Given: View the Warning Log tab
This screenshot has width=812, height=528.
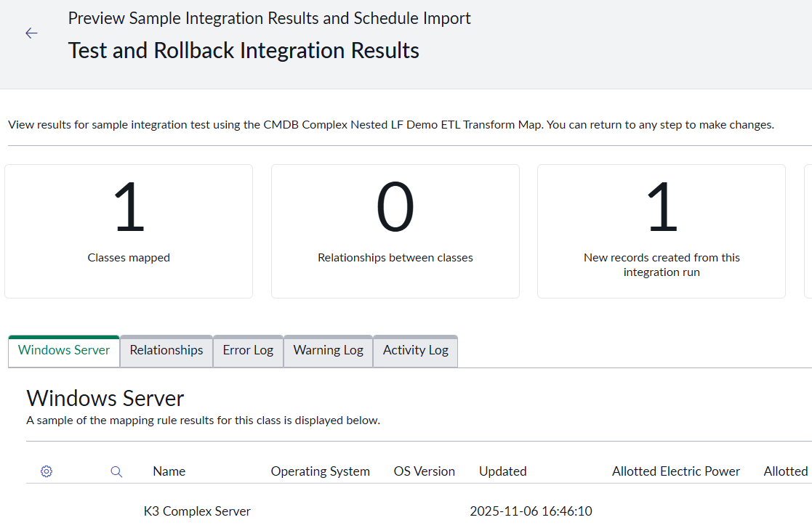Looking at the screenshot, I should pos(328,350).
